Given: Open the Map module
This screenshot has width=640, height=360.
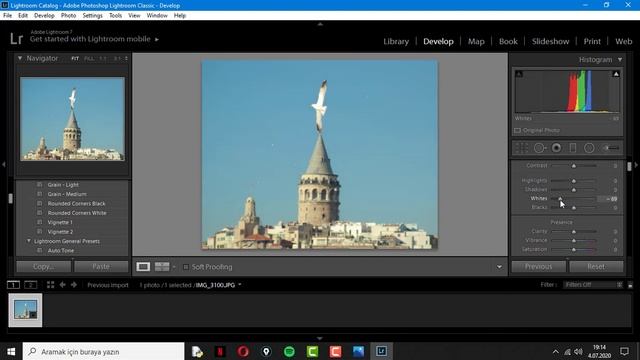Looking at the screenshot, I should click(476, 41).
